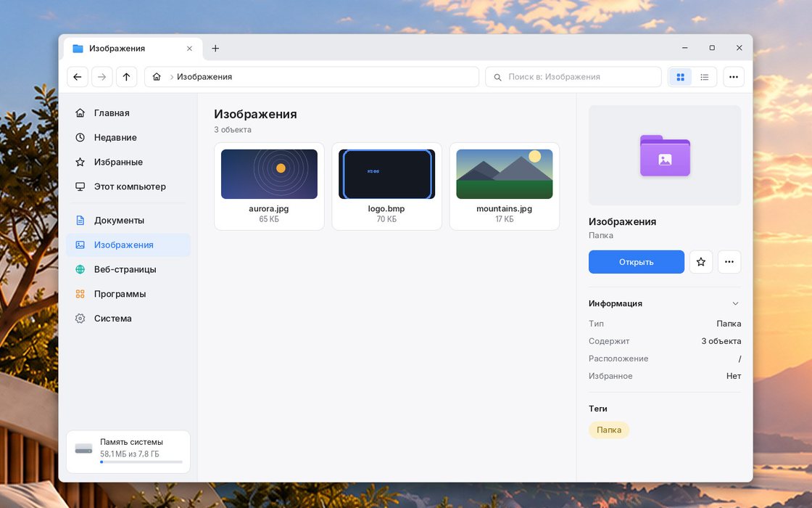The height and width of the screenshot is (508, 812).
Task: Select the mountains.jpg thumbnail
Action: [505, 174]
